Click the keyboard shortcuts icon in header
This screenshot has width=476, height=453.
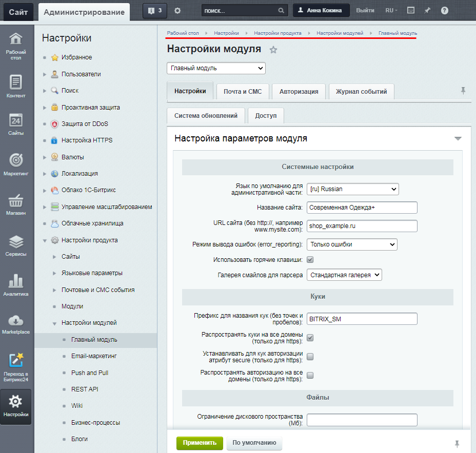(x=411, y=10)
